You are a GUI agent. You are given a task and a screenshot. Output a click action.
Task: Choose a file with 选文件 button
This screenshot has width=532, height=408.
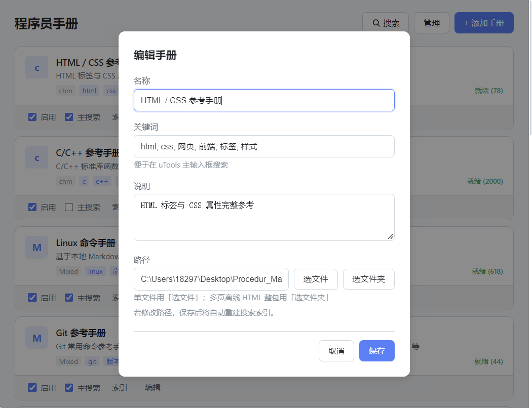316,279
